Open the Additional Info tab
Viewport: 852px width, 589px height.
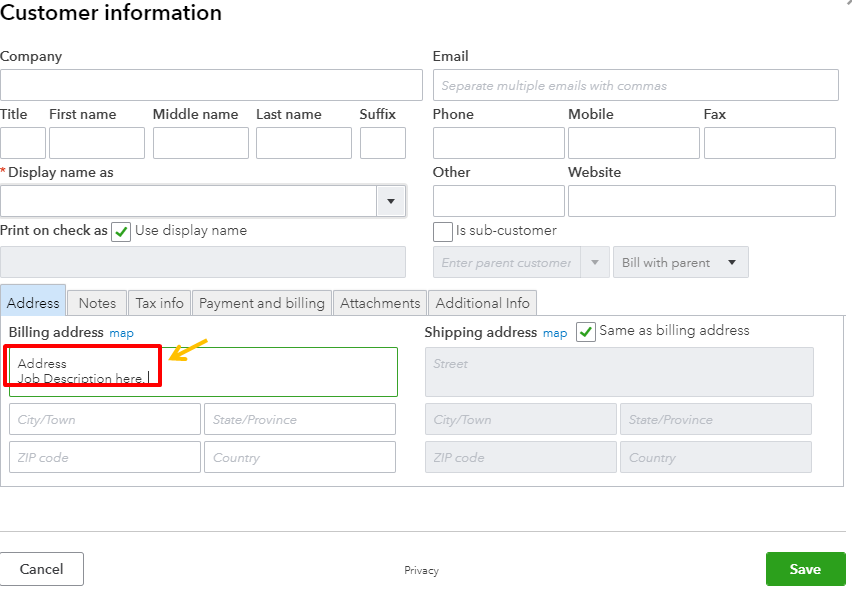(x=482, y=303)
